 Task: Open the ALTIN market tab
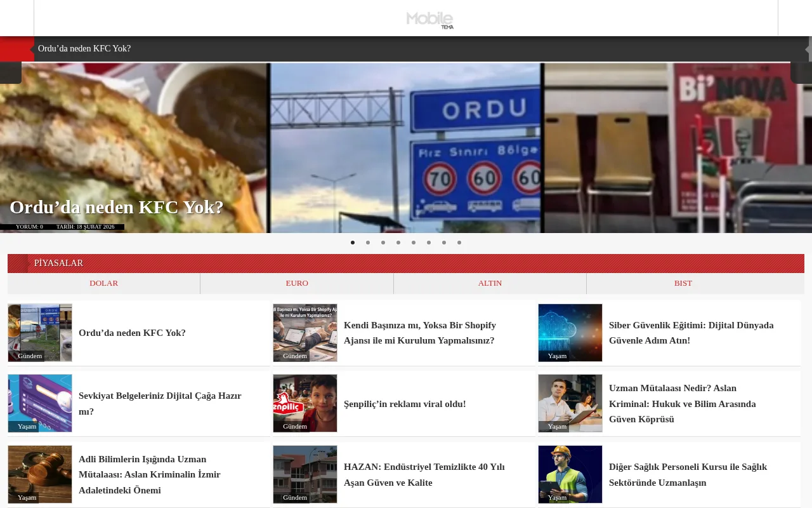(x=490, y=283)
